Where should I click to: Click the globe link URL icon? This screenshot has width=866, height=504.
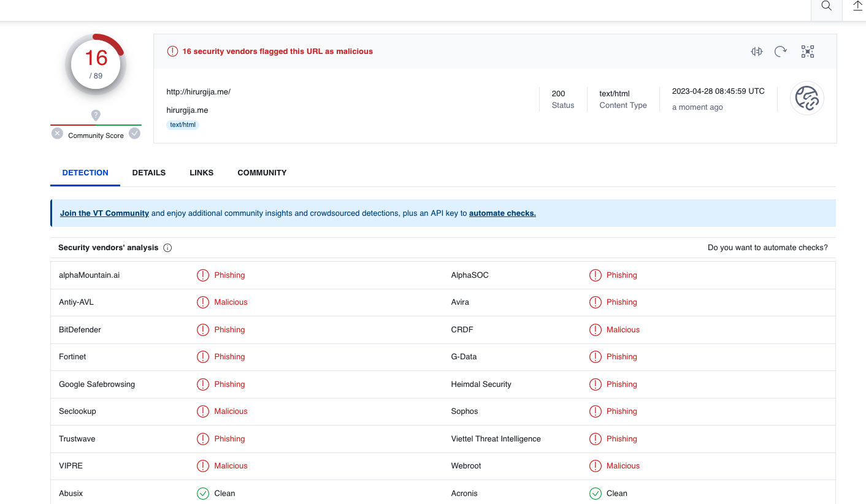click(x=807, y=98)
